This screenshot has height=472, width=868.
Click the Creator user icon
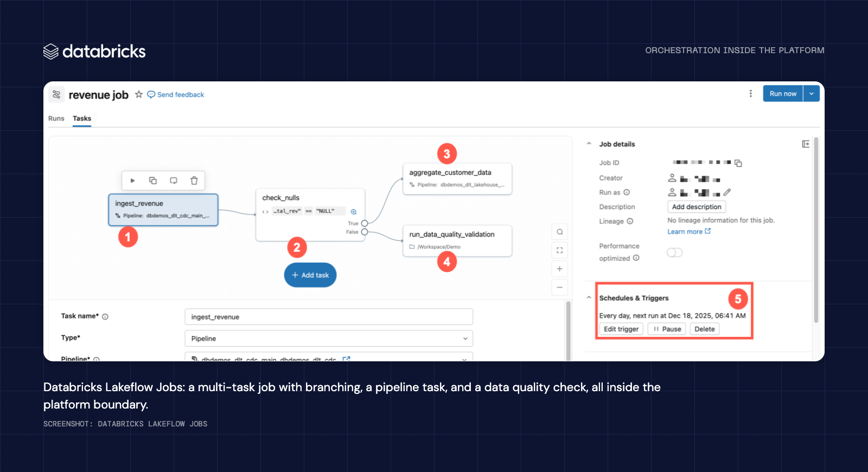[x=672, y=177]
